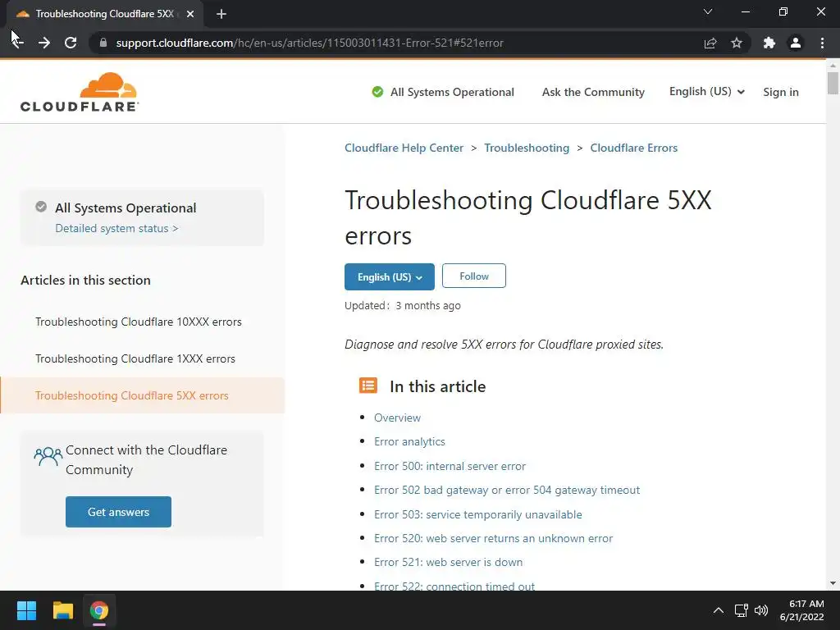Viewport: 840px width, 630px height.
Task: Click the Updated: 3 months ago text
Action: coord(402,305)
